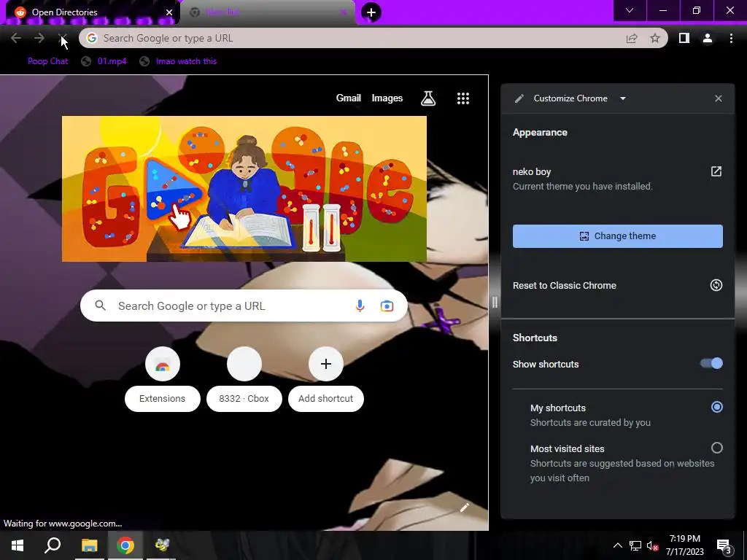
Task: Open the profile avatar menu
Action: pyautogui.click(x=708, y=38)
